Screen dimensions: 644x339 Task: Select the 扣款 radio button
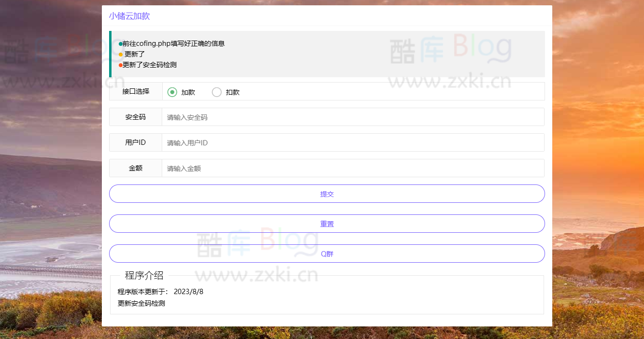coord(216,91)
